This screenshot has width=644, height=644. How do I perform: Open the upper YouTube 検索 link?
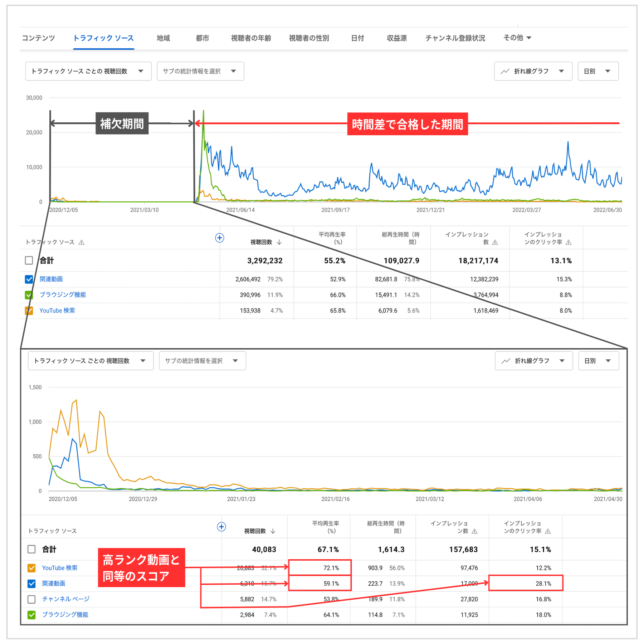[x=57, y=311]
